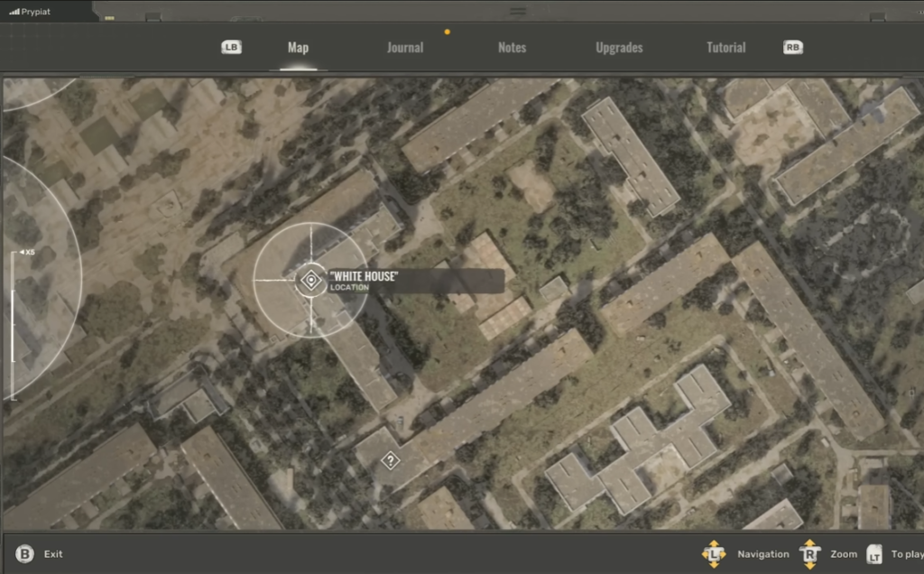The width and height of the screenshot is (924, 574).
Task: Click the X5 zoom level indicator
Action: pos(27,253)
